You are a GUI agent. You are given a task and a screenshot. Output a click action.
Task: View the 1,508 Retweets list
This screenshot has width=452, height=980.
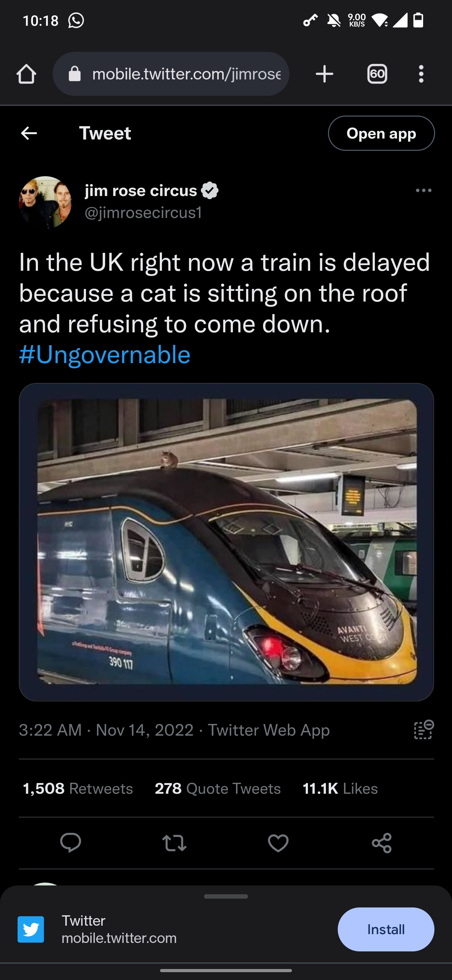[78, 789]
